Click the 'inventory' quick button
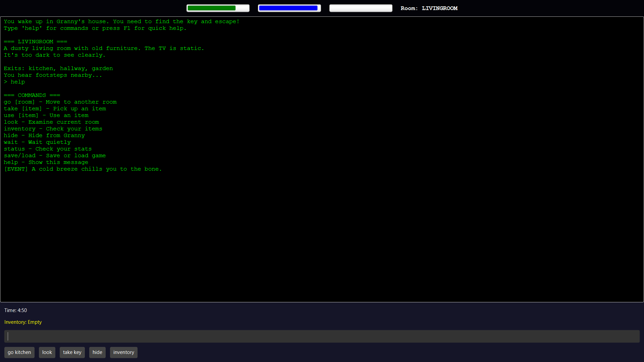644x362 pixels. 123,352
